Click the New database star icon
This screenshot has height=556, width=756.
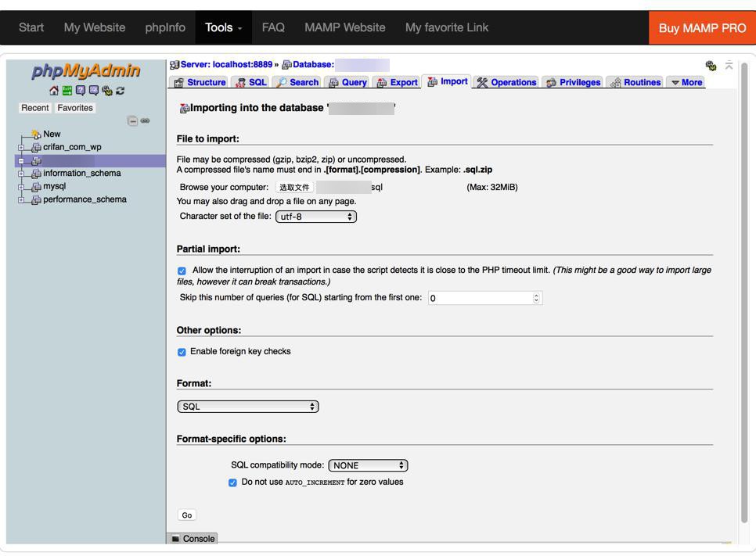(x=36, y=134)
